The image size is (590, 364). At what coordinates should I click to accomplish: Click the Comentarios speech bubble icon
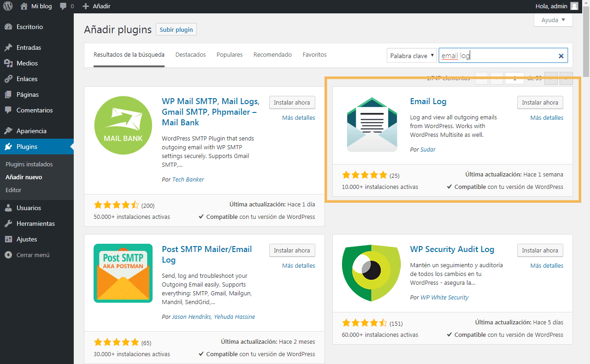(x=8, y=110)
